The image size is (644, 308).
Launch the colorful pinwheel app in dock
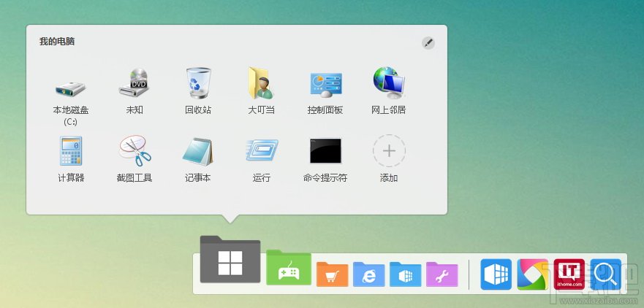[x=533, y=274]
